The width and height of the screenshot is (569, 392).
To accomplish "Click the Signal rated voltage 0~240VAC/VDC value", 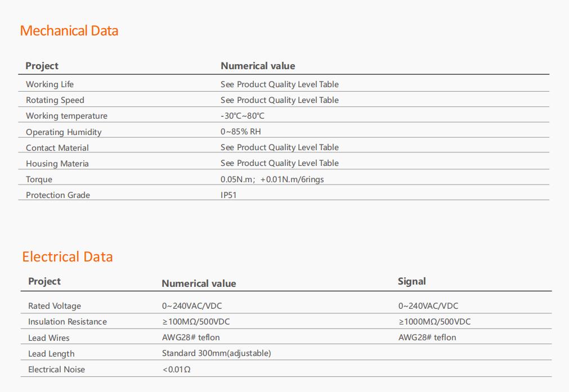I will [x=428, y=306].
